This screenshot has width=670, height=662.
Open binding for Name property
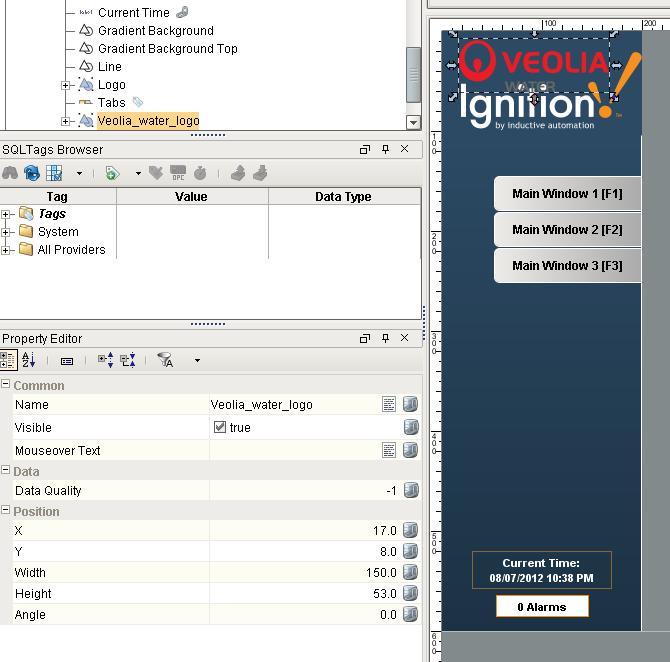[x=410, y=404]
